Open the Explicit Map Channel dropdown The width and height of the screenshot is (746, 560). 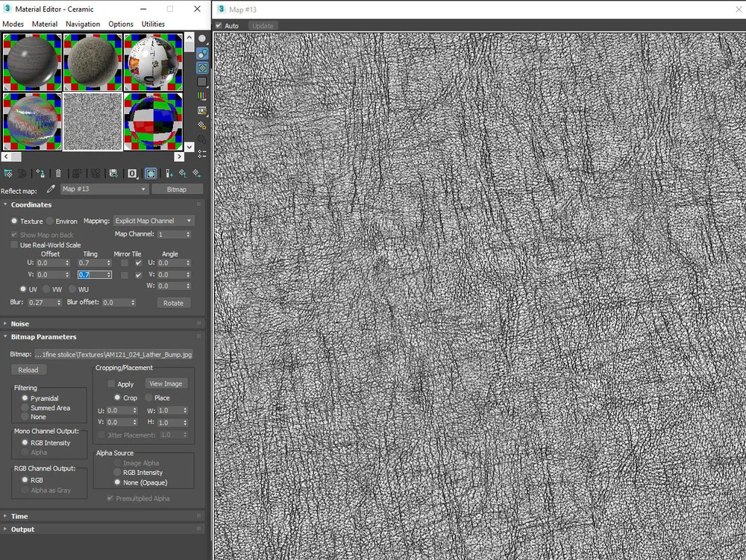(x=154, y=221)
